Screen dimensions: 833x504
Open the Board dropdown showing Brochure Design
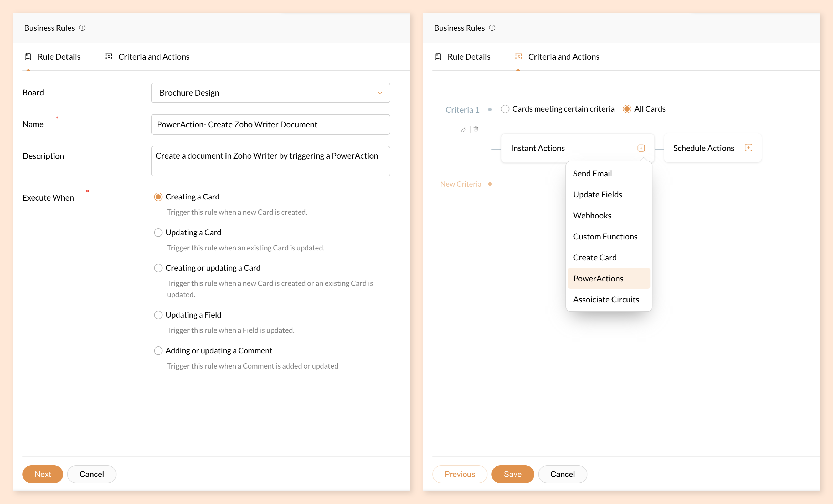click(270, 93)
